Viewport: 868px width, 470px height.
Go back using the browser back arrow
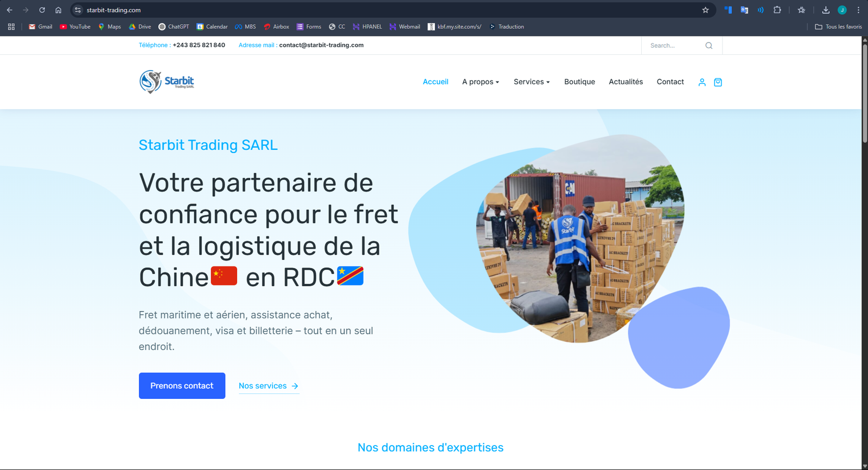[9, 10]
